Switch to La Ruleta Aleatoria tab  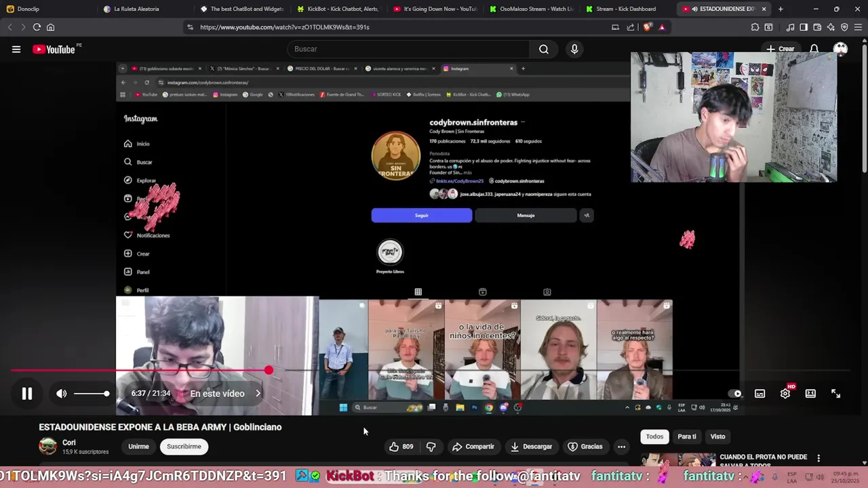[144, 9]
